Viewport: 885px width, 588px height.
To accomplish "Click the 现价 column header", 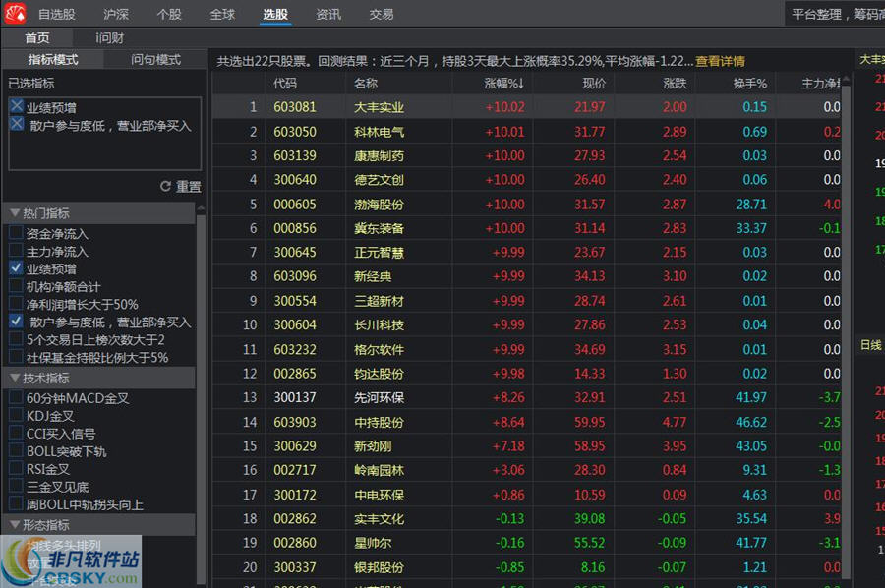I will [593, 84].
